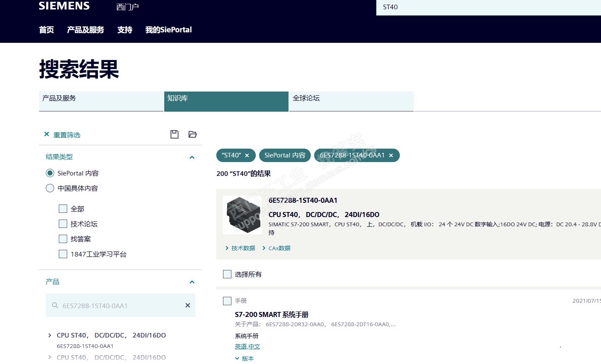Go to 首页 in the navigation bar
This screenshot has width=601, height=364.
point(47,30)
